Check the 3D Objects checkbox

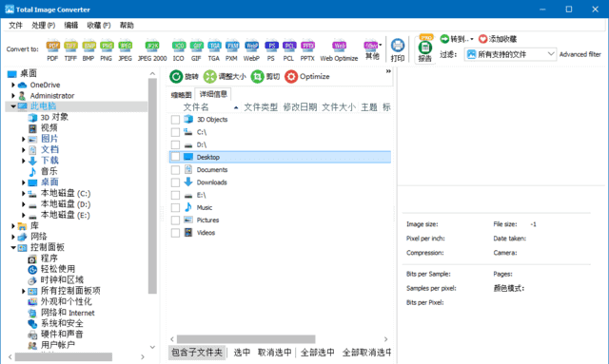(175, 120)
